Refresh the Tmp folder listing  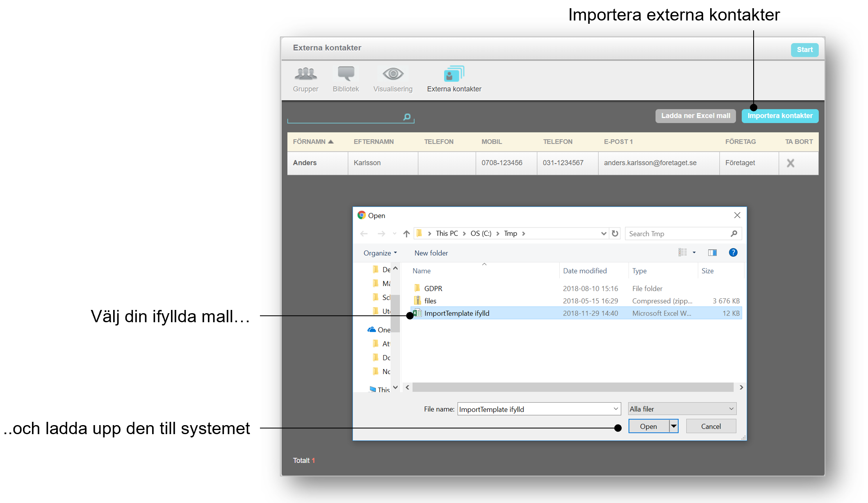(615, 233)
